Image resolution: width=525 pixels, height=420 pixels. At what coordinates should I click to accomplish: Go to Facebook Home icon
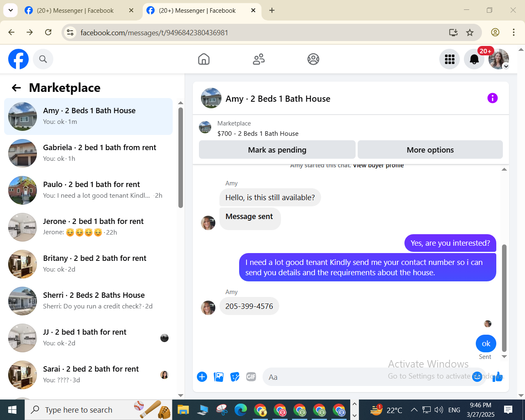(204, 59)
